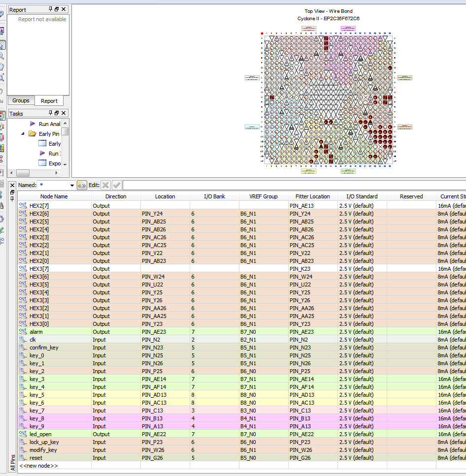Viewport: 466px width, 476px height.
Task: Choose the arrow selection tool
Action: (2, 45)
